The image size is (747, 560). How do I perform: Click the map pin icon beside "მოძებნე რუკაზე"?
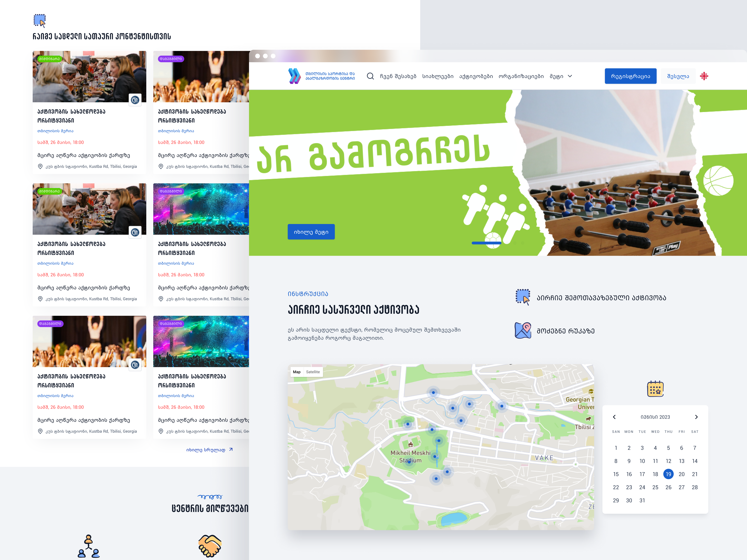pyautogui.click(x=523, y=330)
